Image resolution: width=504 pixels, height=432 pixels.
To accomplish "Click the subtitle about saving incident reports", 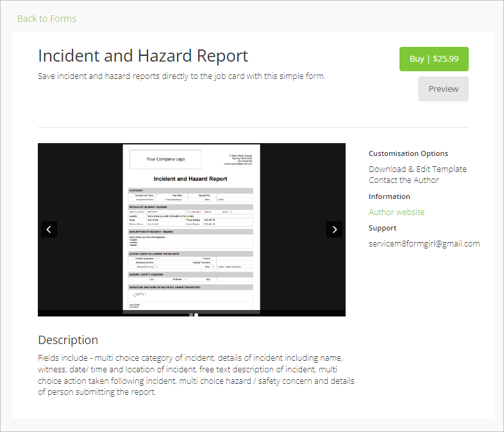I will 181,76.
